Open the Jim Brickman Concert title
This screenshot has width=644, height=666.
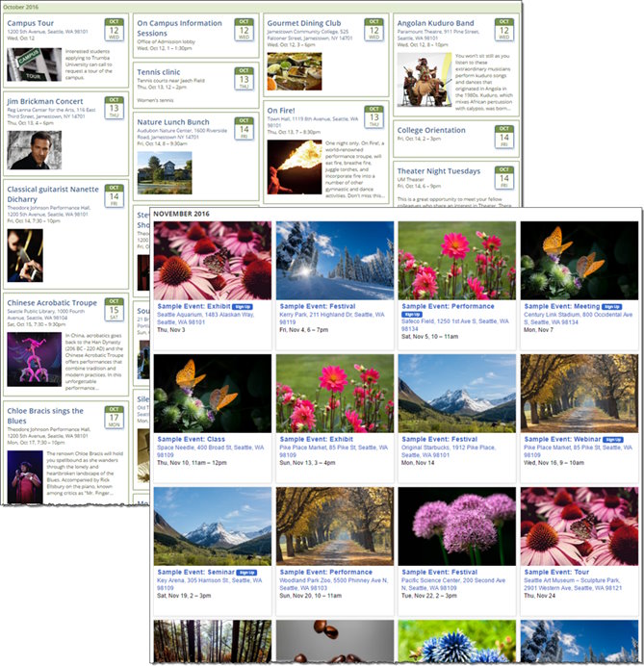pos(45,101)
